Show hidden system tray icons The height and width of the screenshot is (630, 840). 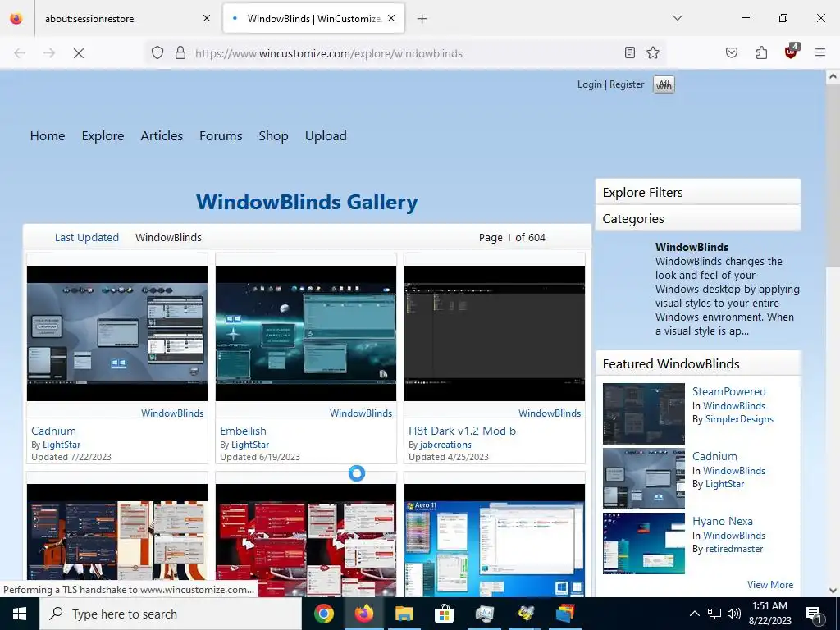point(694,614)
